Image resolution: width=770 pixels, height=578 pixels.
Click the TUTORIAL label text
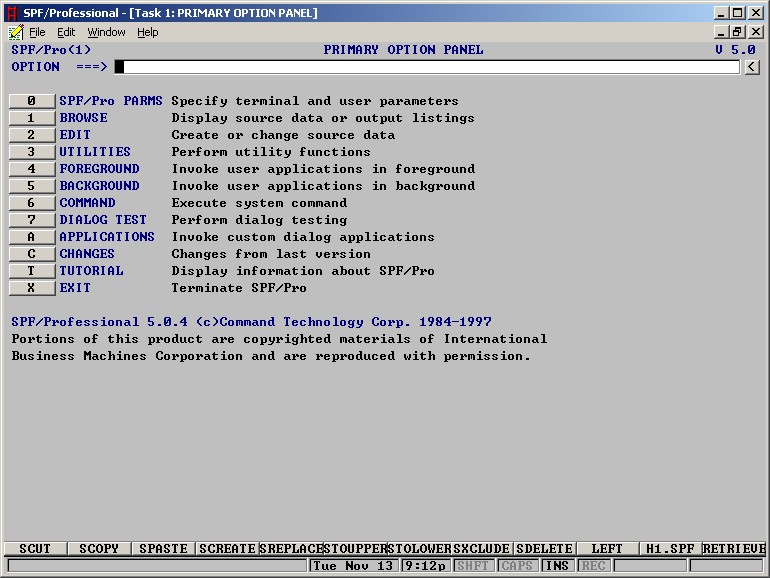click(x=91, y=271)
